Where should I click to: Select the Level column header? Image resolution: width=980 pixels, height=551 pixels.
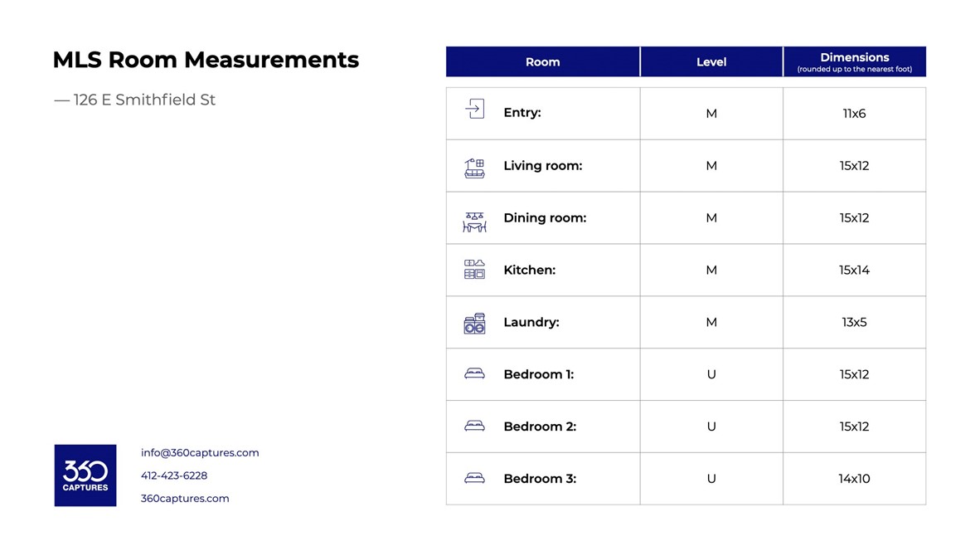[711, 62]
